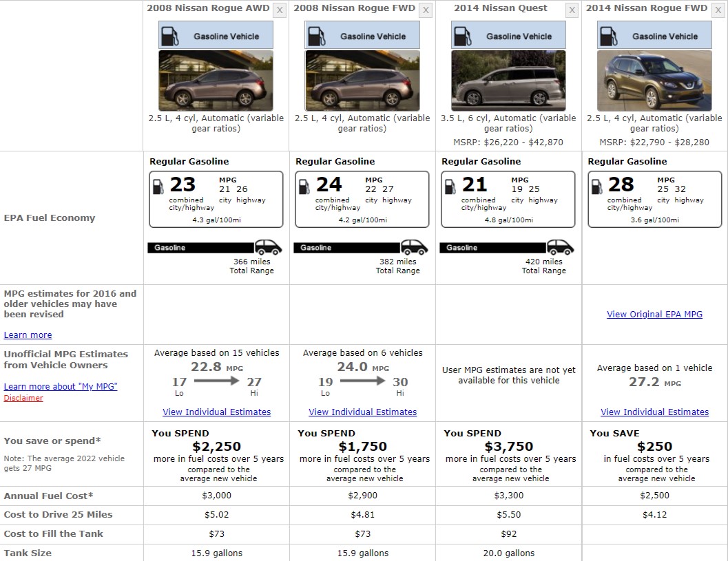This screenshot has height=561, width=728.
Task: Select the 2008 Nissan Rogue AWD title
Action: click(208, 8)
